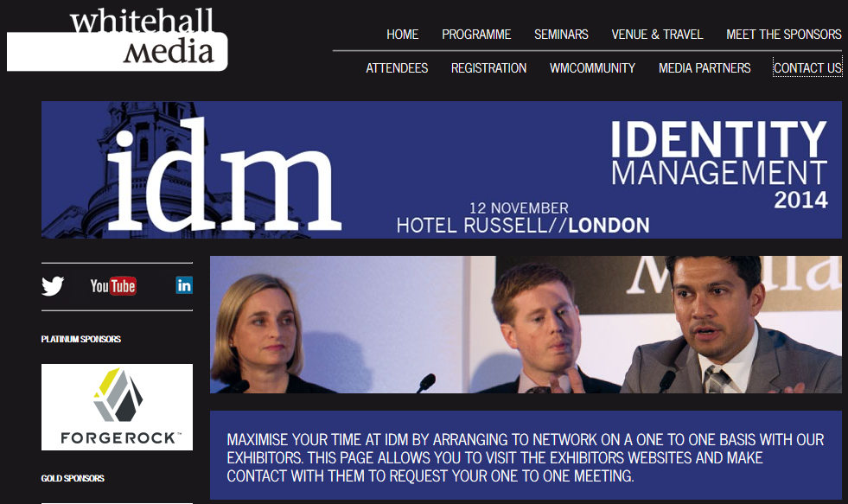Click the blue exhibitor networking text box

click(x=526, y=456)
